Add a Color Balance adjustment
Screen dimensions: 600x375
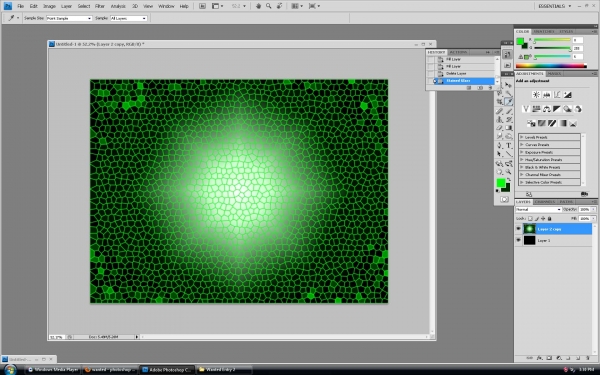pos(547,109)
